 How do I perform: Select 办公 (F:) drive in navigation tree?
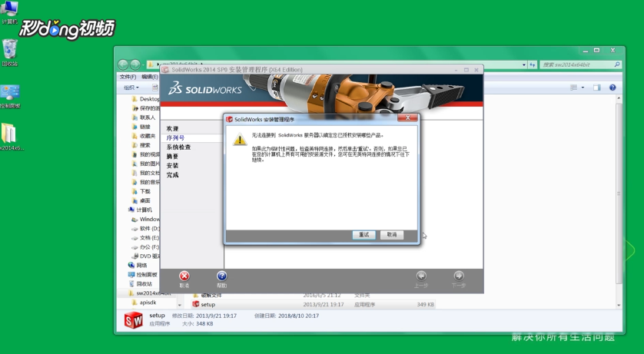point(145,247)
